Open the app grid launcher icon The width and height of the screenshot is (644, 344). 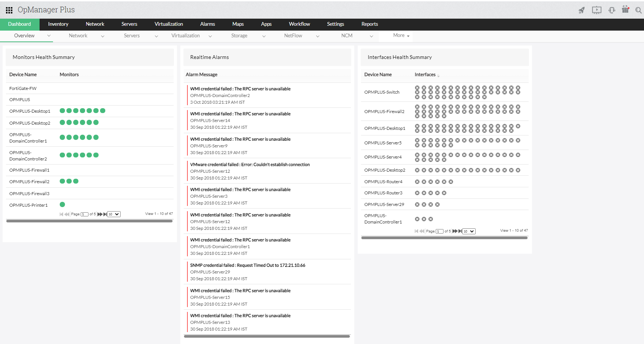coord(9,10)
